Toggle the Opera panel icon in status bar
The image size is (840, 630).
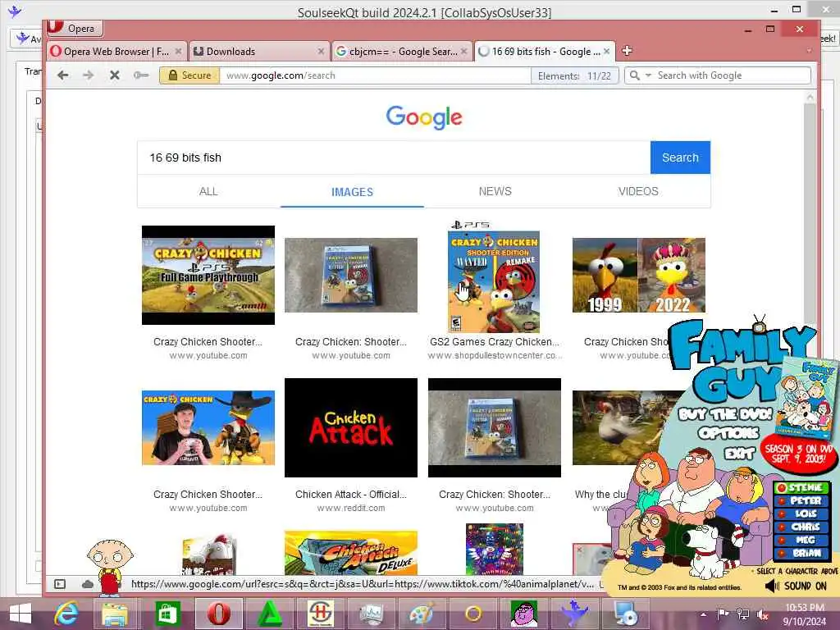60,584
